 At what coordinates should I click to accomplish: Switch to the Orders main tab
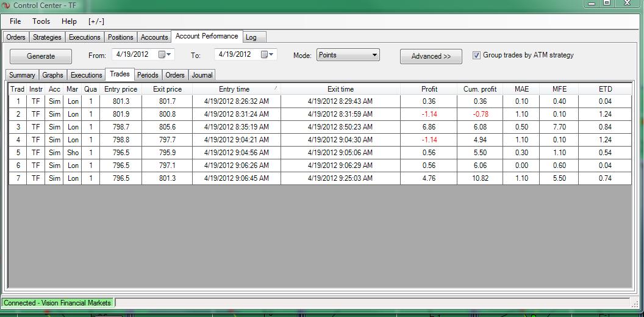tap(16, 37)
